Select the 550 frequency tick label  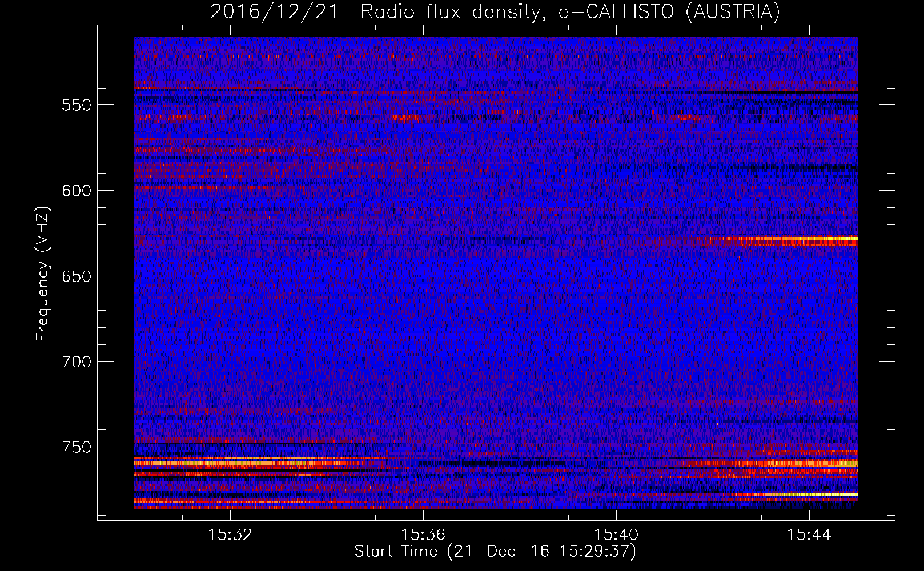(77, 105)
